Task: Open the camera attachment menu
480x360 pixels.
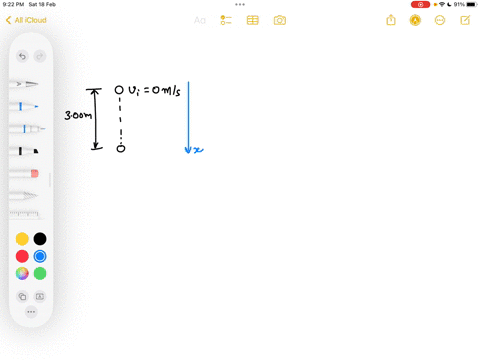Action: 280,20
